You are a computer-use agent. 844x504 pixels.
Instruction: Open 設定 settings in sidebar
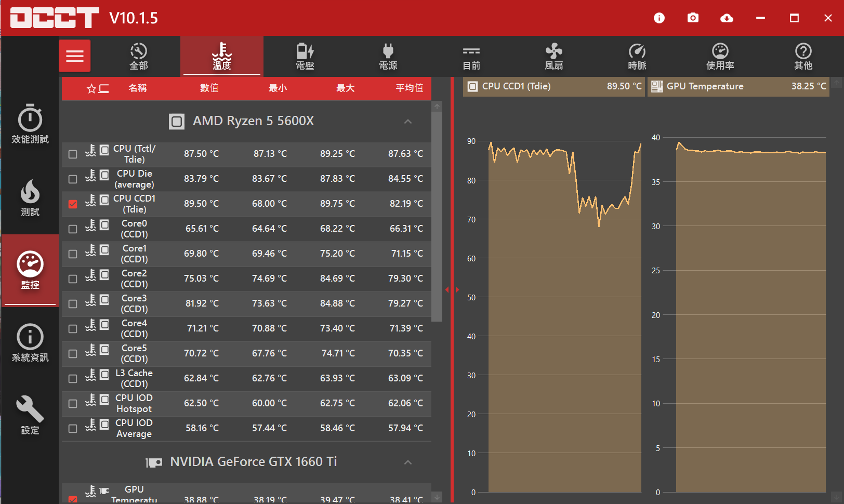point(30,416)
